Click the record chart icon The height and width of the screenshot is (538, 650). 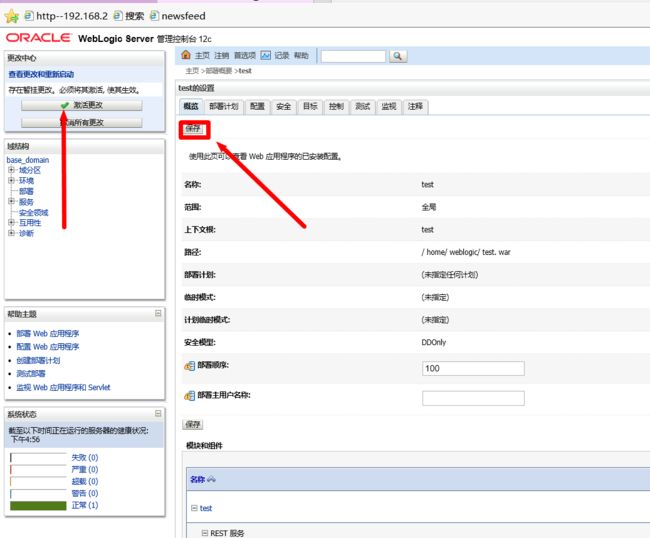tap(265, 55)
